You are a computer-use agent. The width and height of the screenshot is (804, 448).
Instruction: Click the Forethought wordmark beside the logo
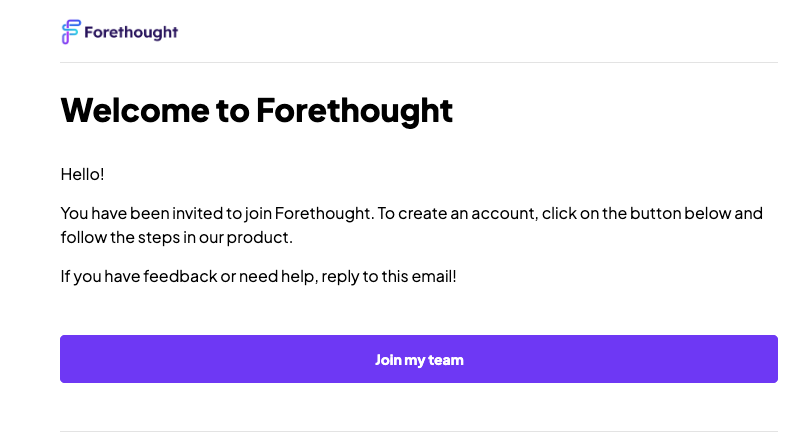131,33
